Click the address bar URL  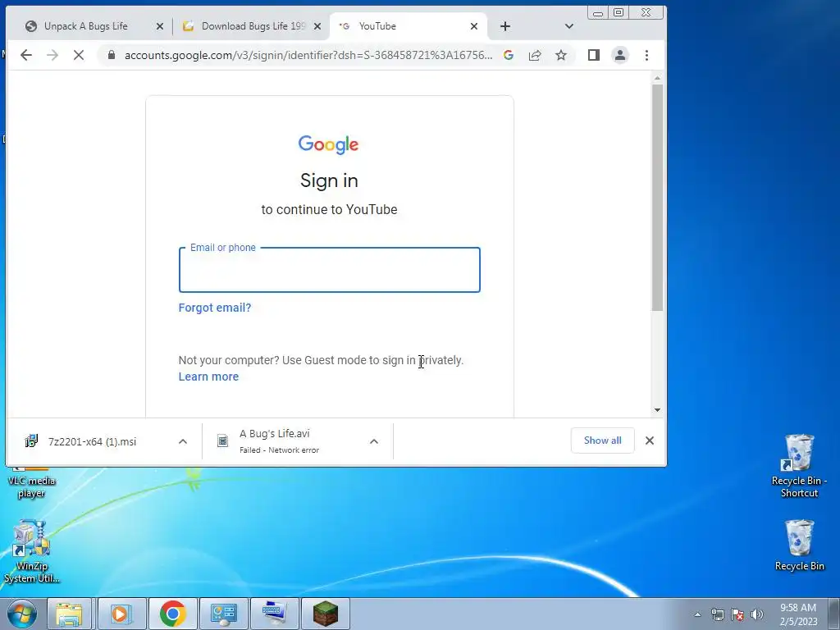click(308, 55)
